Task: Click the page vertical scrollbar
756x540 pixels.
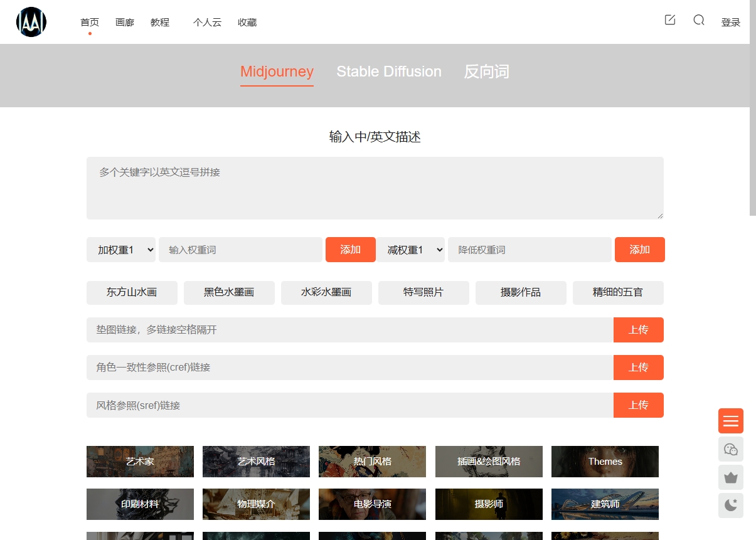Action: click(x=753, y=108)
